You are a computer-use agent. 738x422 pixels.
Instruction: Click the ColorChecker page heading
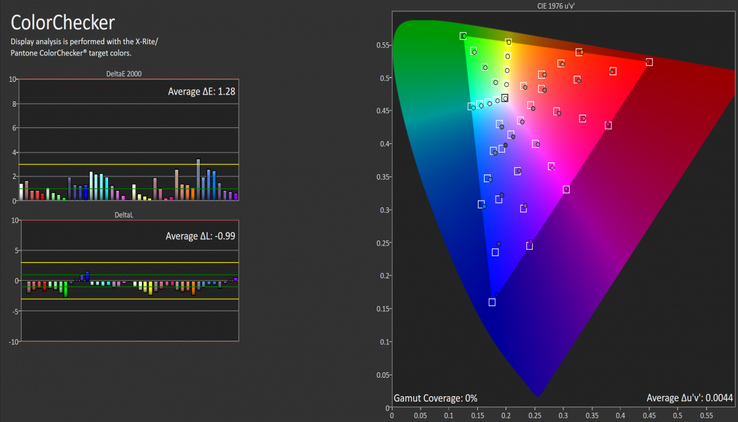(63, 23)
